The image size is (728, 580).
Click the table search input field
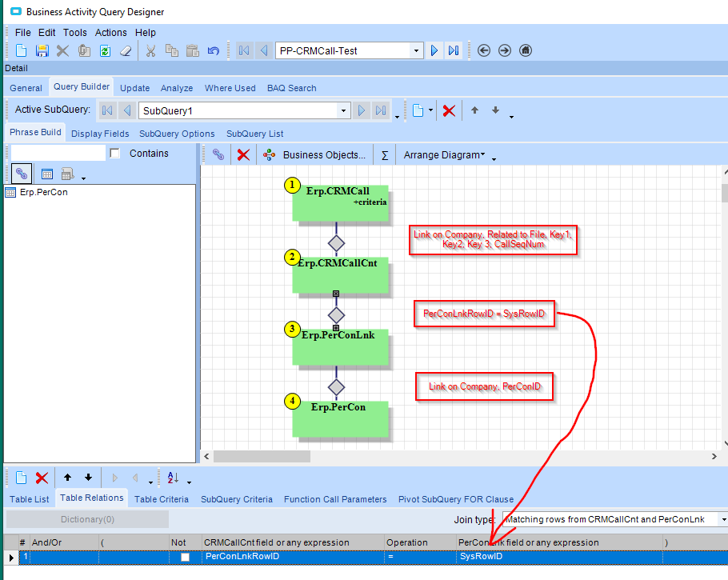click(58, 153)
